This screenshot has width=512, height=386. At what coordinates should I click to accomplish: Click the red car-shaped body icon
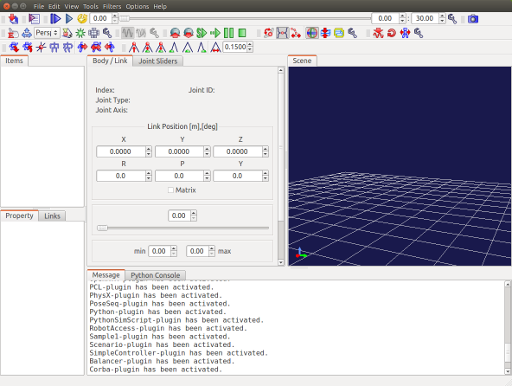(x=96, y=47)
